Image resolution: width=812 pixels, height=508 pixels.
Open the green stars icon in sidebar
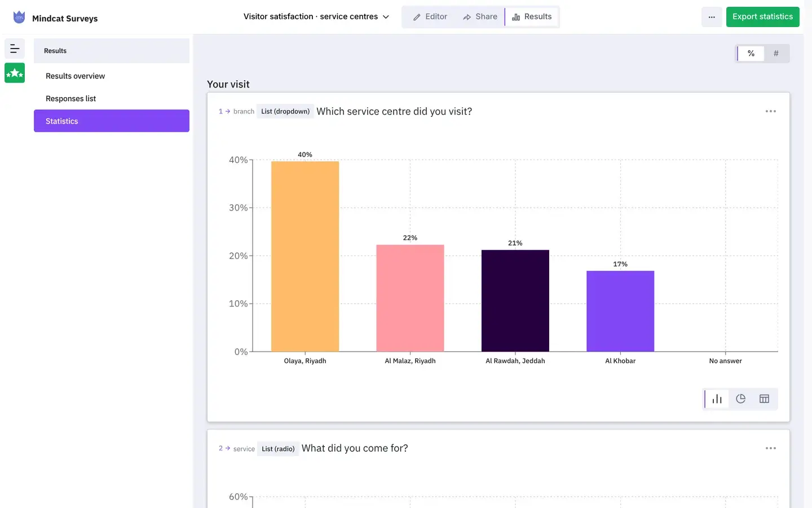tap(15, 73)
